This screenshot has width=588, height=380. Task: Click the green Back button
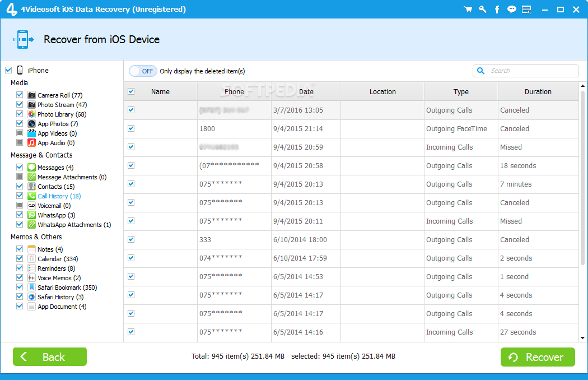pyautogui.click(x=50, y=356)
